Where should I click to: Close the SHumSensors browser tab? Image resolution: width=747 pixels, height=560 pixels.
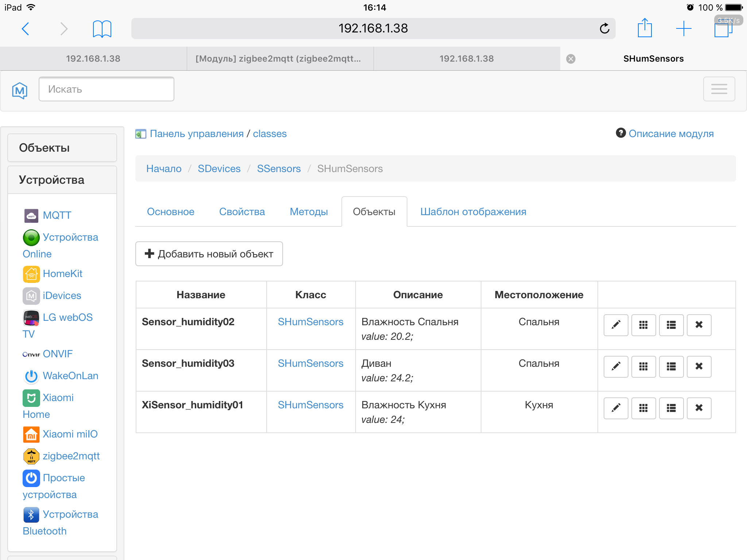click(x=571, y=59)
